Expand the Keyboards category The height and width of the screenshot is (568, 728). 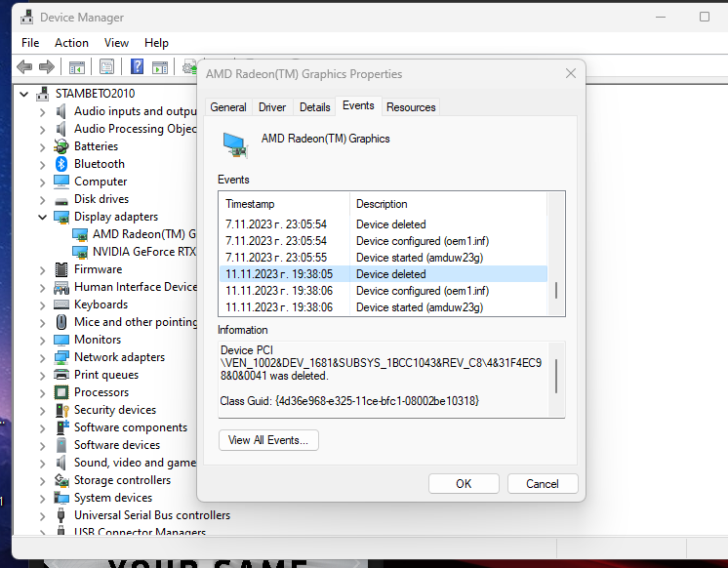point(42,305)
